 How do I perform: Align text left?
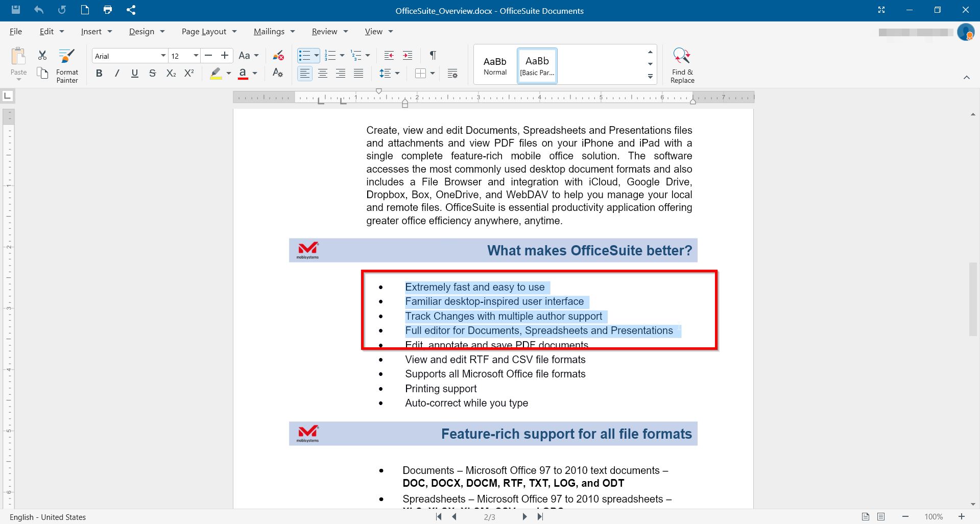pyautogui.click(x=305, y=74)
